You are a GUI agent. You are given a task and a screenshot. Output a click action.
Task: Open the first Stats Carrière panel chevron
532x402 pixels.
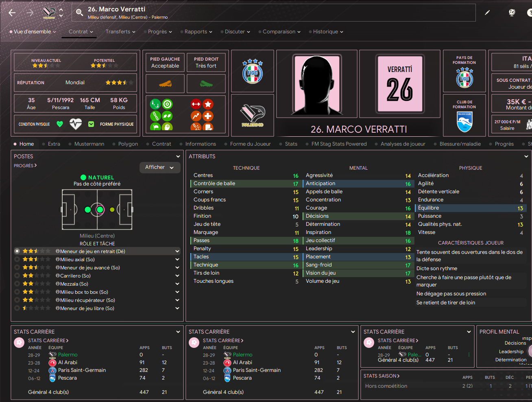click(x=178, y=332)
